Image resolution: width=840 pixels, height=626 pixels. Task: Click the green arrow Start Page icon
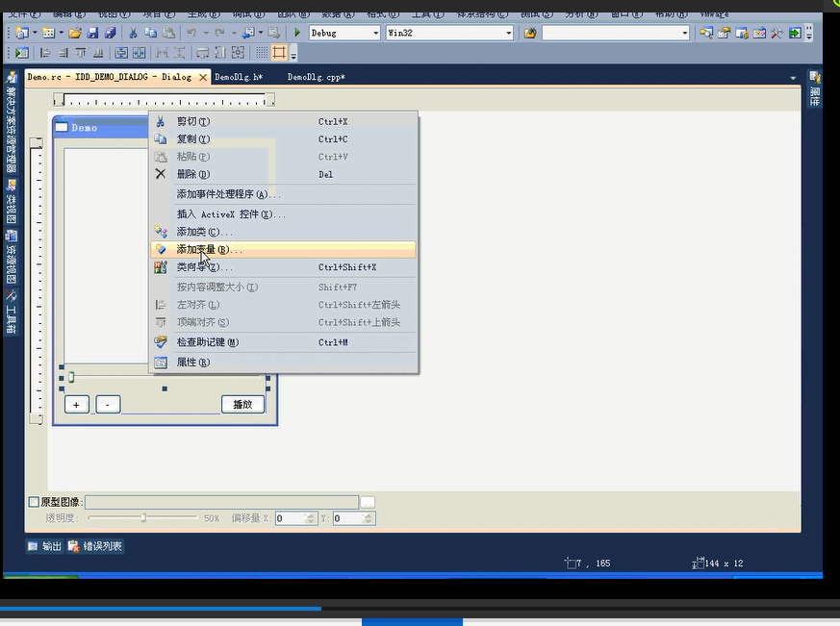(795, 34)
